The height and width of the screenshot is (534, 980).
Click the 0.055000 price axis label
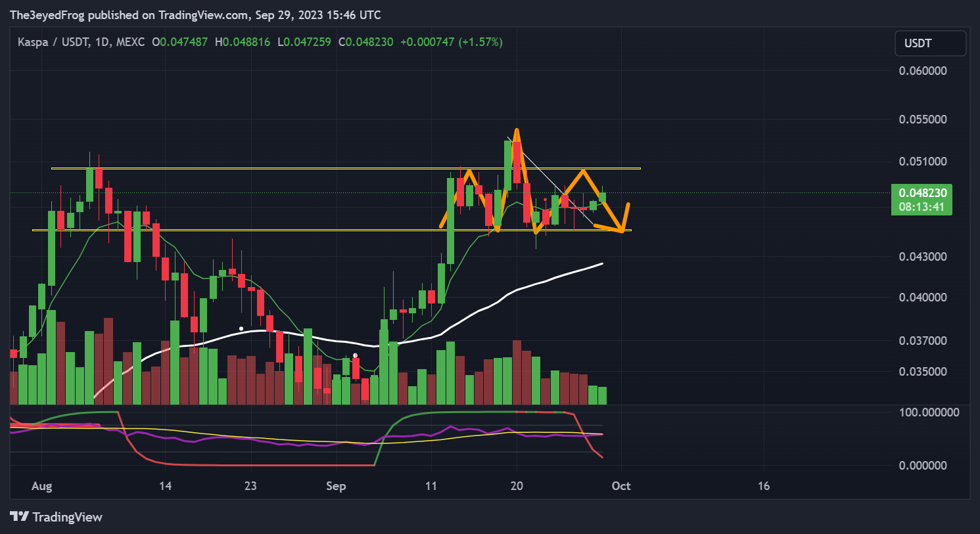[923, 120]
